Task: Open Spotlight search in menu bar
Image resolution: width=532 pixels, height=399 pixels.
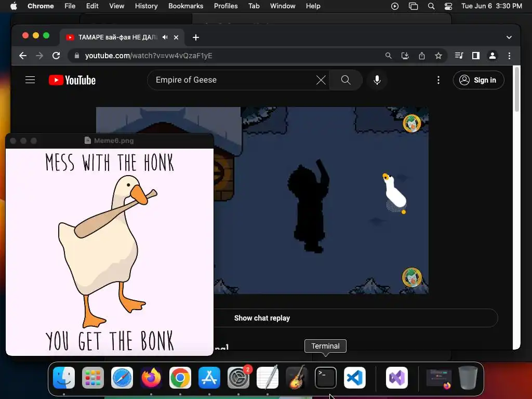Action: pos(431,6)
